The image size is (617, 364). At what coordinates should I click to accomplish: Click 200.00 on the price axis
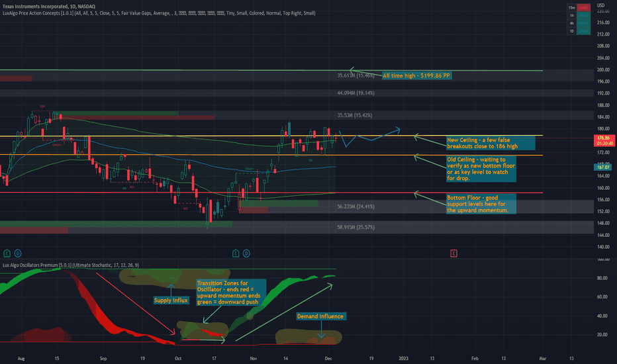coord(603,69)
